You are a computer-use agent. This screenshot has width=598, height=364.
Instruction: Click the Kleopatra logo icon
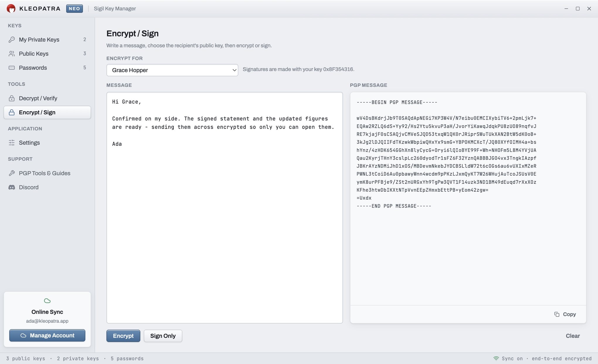click(11, 8)
